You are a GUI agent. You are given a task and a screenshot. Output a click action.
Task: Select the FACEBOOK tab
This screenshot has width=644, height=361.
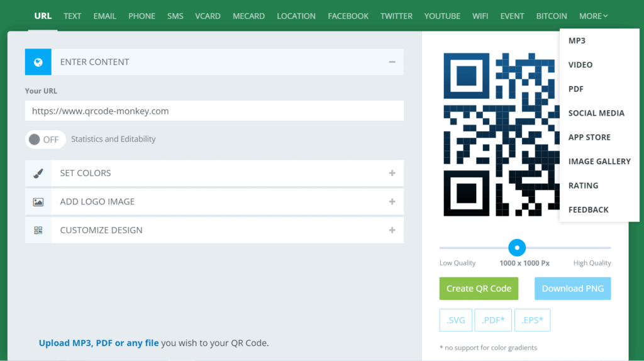click(x=348, y=16)
